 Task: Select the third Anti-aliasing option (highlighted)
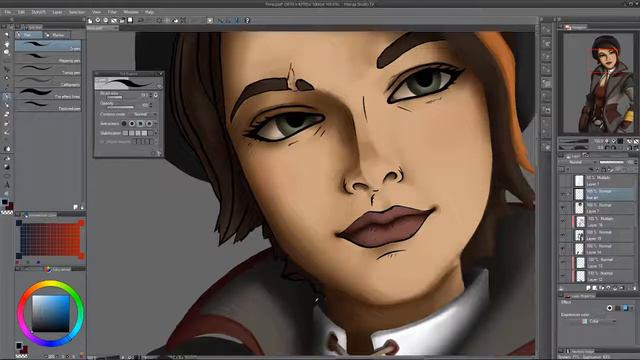click(x=140, y=123)
